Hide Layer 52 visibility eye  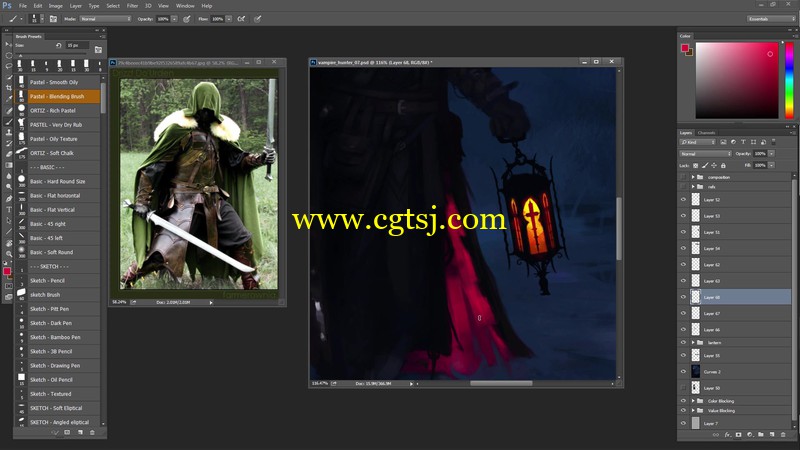tap(683, 199)
